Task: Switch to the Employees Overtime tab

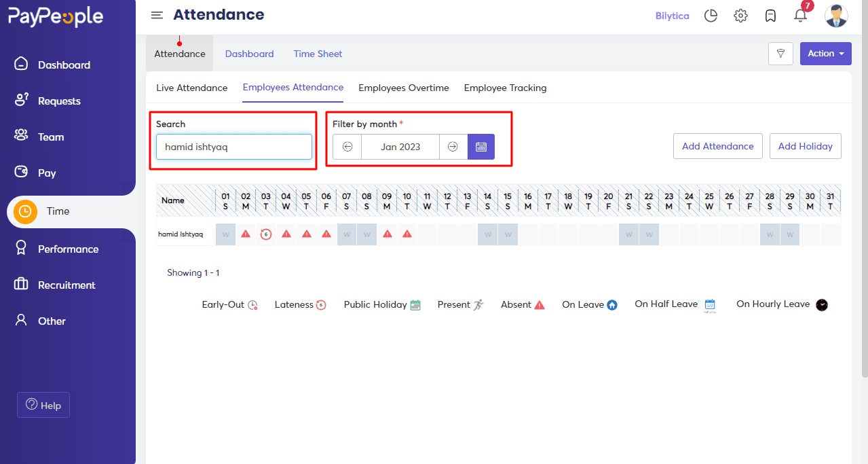Action: (403, 88)
